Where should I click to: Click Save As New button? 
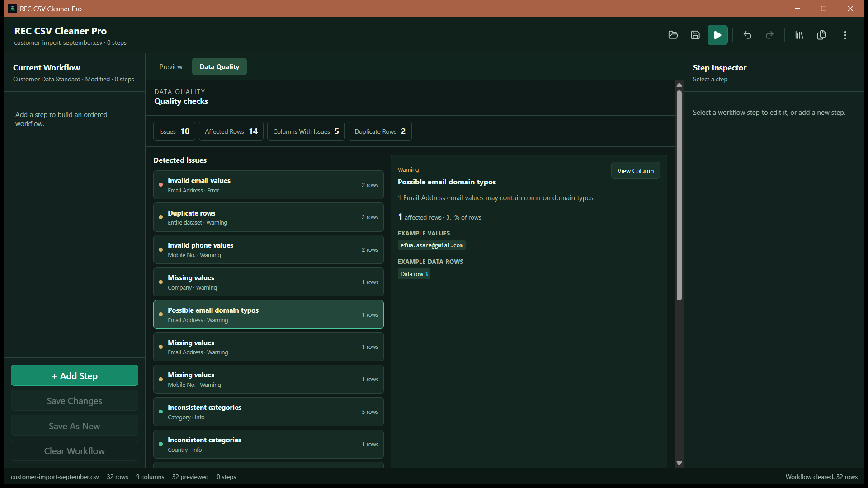point(75,426)
